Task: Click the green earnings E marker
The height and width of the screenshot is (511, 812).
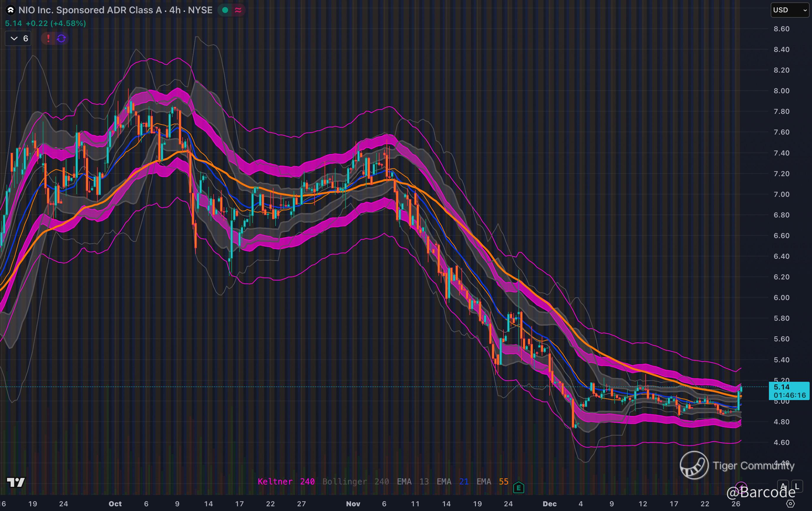Action: (x=518, y=487)
